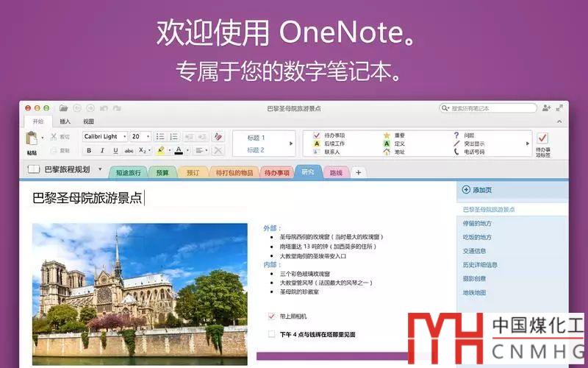Image resolution: width=588 pixels, height=368 pixels.
Task: Apply subscript X₂ formatting
Action: [142, 150]
